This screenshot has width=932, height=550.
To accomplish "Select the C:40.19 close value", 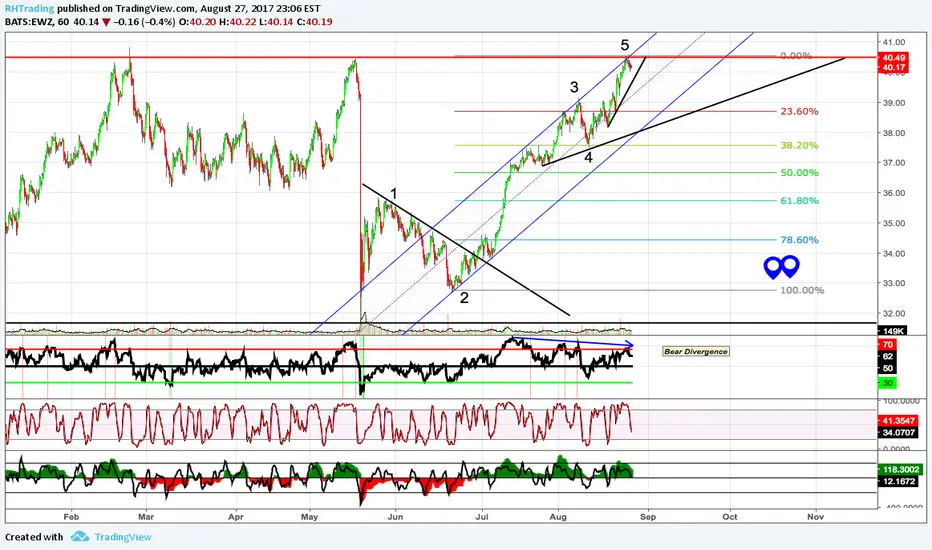I will click(314, 22).
